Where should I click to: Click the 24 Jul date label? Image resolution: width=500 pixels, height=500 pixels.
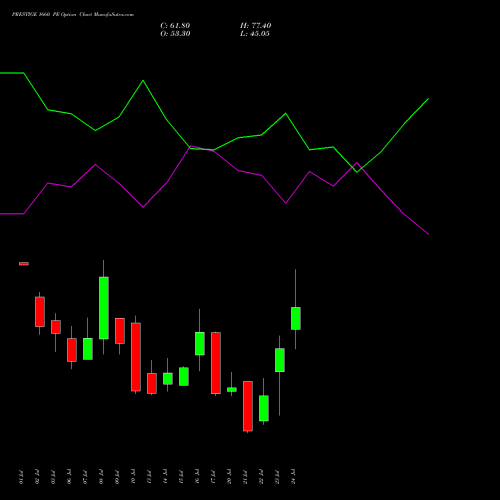click(x=293, y=476)
